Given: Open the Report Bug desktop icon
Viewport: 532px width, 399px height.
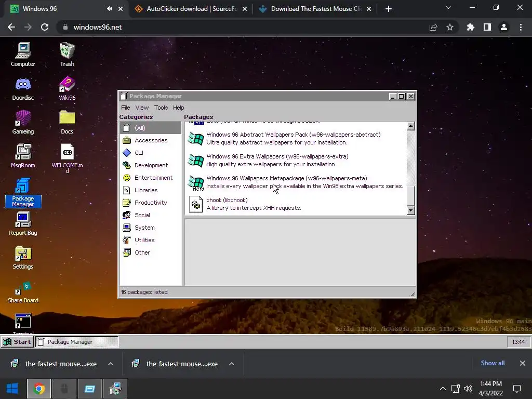Looking at the screenshot, I should (23, 223).
